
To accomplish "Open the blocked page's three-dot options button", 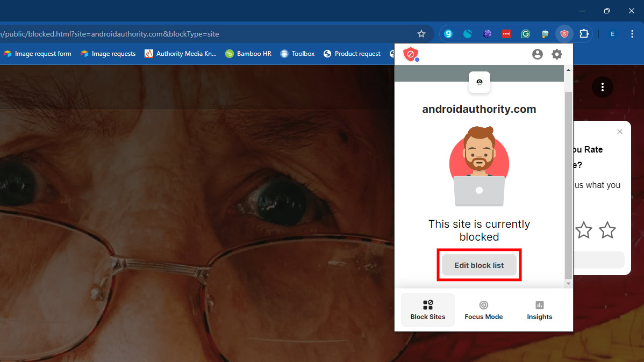I will [x=602, y=87].
